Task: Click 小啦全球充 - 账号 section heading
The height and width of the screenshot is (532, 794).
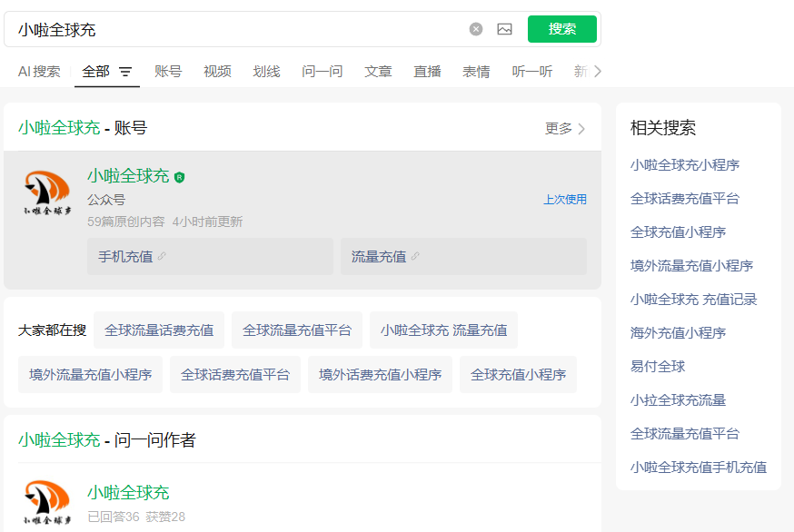Action: pos(83,128)
